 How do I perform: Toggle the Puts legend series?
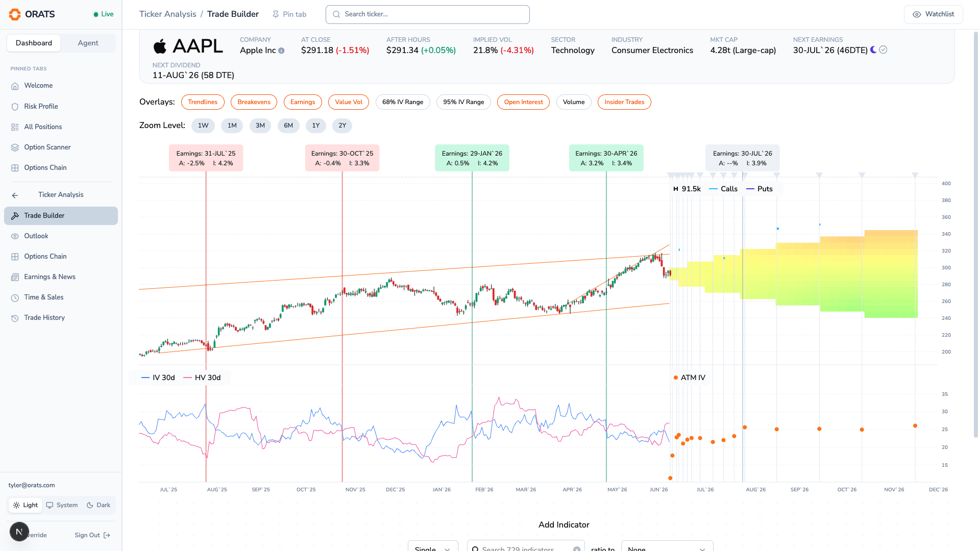(x=759, y=189)
